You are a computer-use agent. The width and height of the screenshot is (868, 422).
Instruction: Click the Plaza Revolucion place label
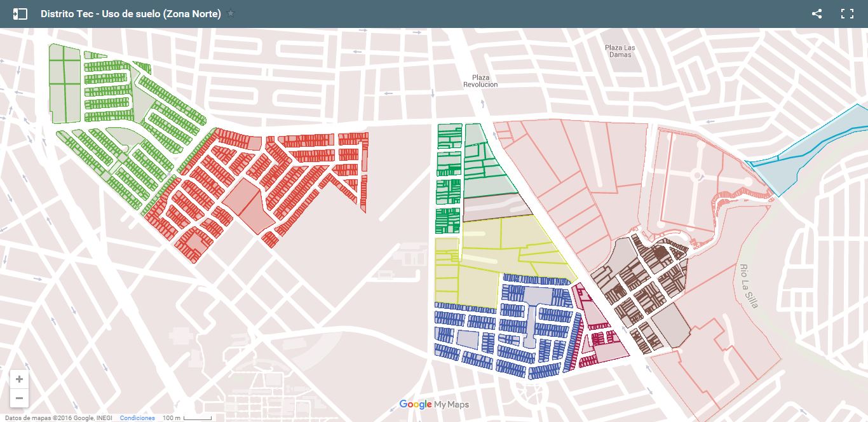point(480,81)
